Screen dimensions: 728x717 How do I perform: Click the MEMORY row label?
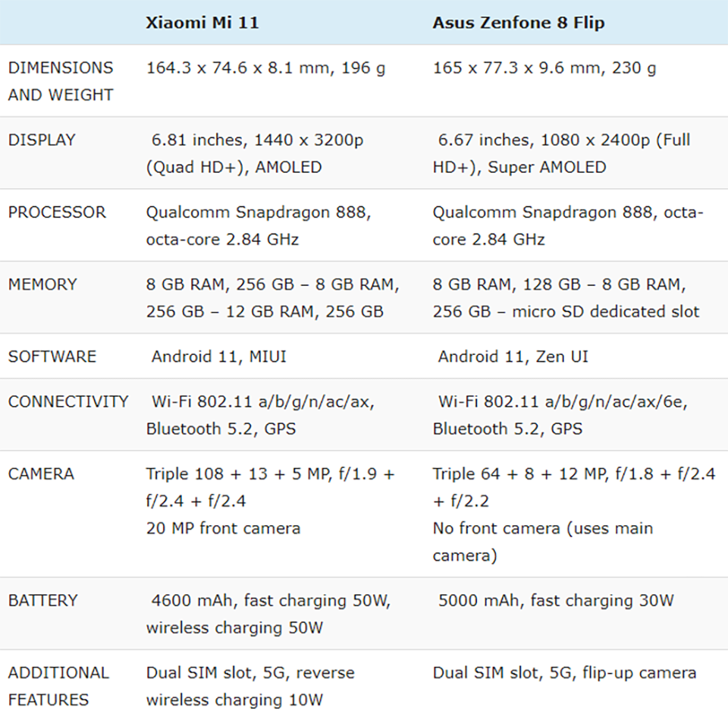click(42, 285)
